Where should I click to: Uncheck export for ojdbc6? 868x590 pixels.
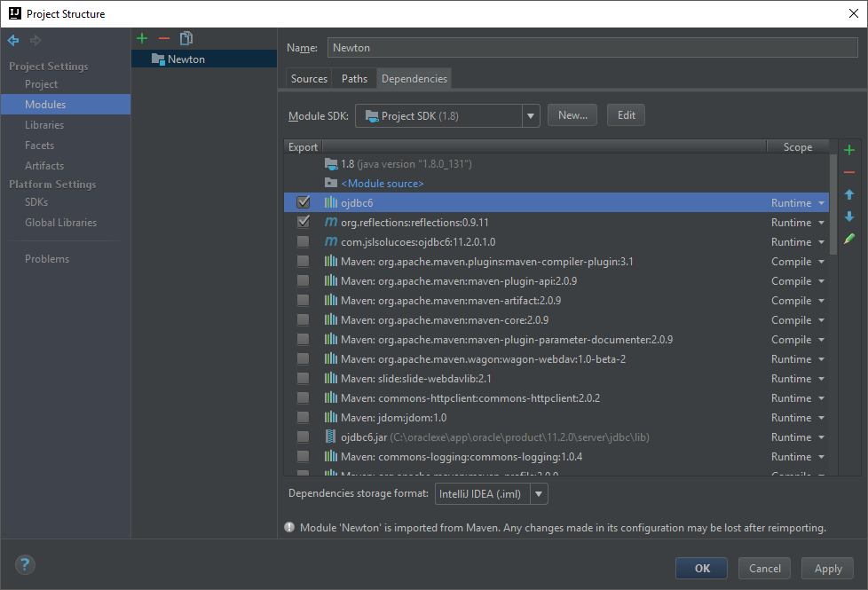[x=303, y=202]
